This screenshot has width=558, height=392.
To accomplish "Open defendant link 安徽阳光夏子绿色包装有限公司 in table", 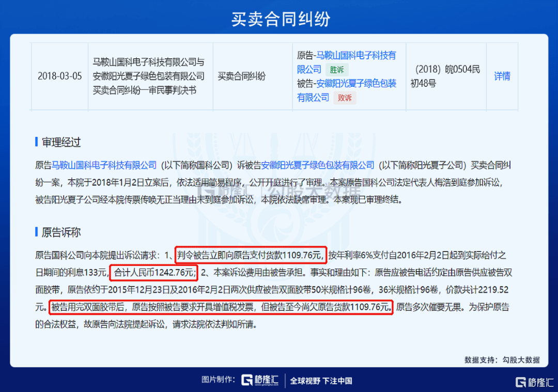I will click(346, 90).
